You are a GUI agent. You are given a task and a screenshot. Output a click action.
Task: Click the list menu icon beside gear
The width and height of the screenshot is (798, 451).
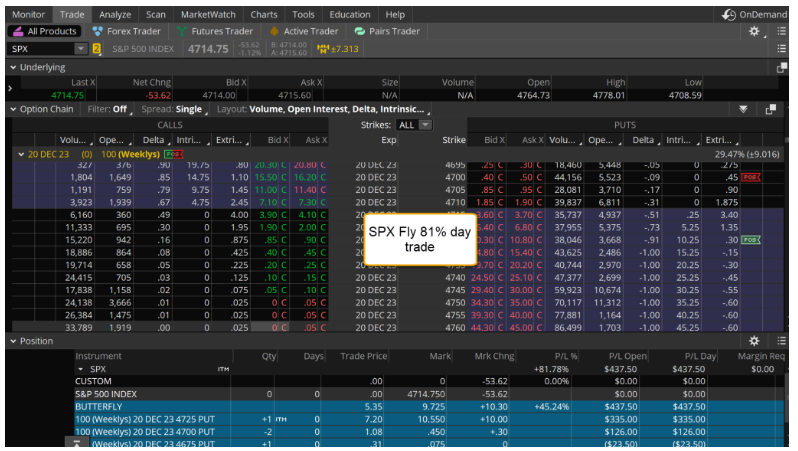point(780,32)
